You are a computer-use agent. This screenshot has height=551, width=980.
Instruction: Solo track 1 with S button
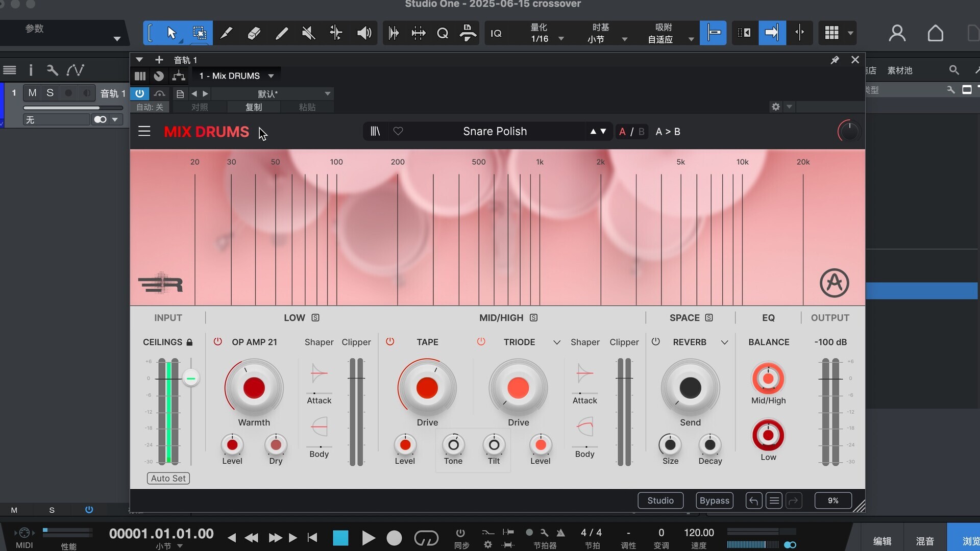50,93
